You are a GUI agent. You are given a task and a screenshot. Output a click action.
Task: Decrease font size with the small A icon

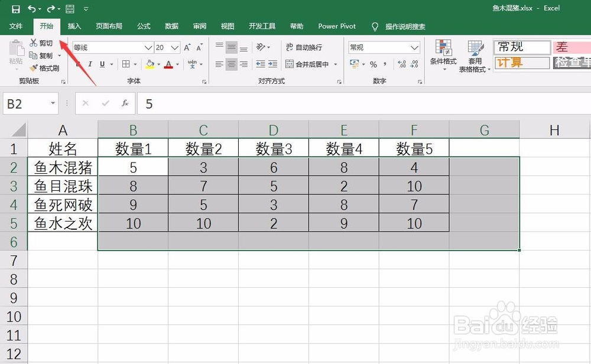click(x=199, y=47)
